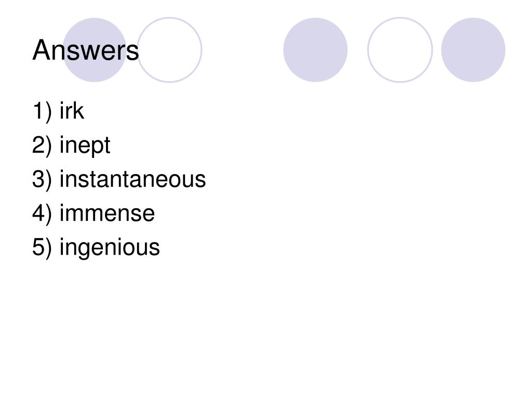Select the word instantaneous in answer three
Image resolution: width=532 pixels, height=399 pixels.
(x=132, y=179)
